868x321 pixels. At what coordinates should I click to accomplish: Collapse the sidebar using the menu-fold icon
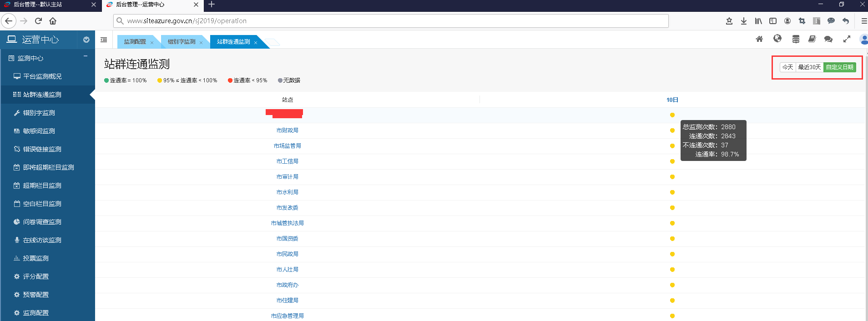pyautogui.click(x=104, y=40)
